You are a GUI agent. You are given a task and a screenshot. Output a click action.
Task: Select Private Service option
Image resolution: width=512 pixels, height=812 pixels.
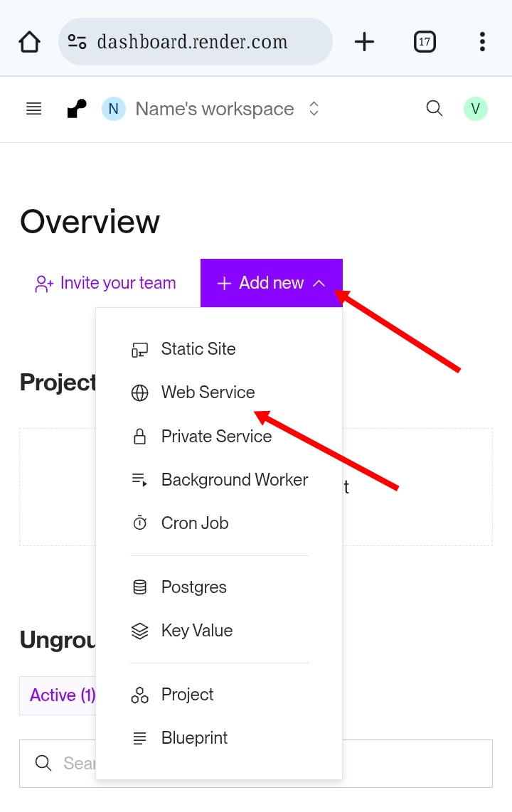click(216, 437)
